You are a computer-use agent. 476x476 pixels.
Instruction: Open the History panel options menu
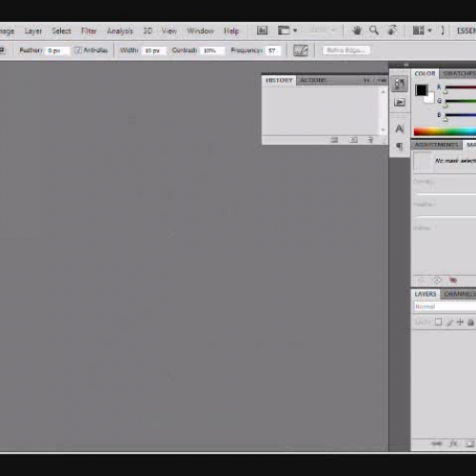(382, 80)
